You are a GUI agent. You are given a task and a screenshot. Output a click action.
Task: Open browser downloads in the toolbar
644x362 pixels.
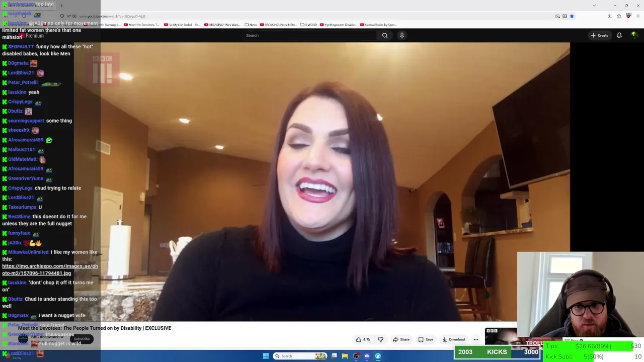[x=609, y=16]
